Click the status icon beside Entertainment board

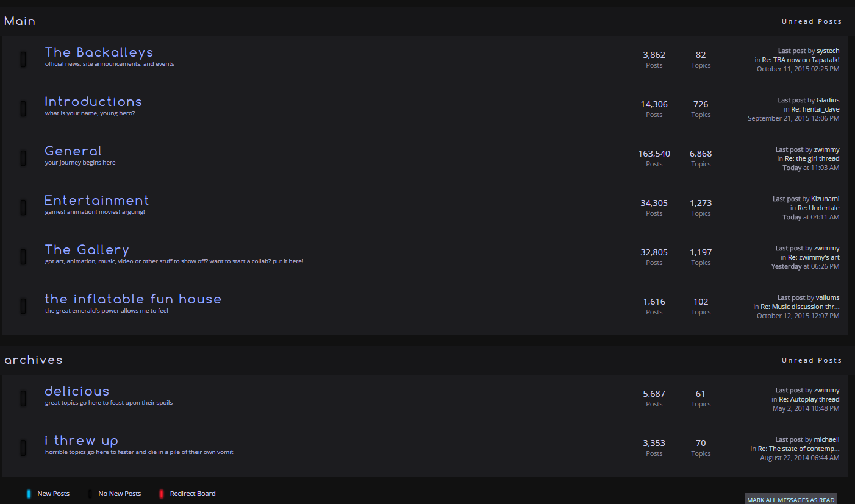[x=23, y=208]
